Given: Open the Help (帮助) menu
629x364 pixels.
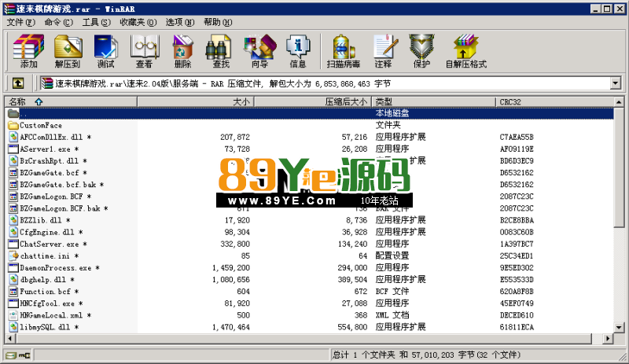Looking at the screenshot, I should [x=218, y=22].
